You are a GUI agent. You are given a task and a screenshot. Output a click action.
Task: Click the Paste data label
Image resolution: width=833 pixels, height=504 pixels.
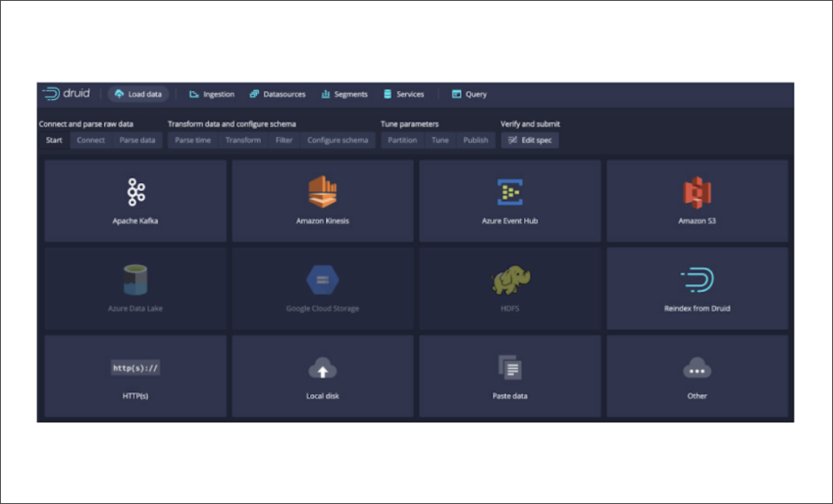510,396
